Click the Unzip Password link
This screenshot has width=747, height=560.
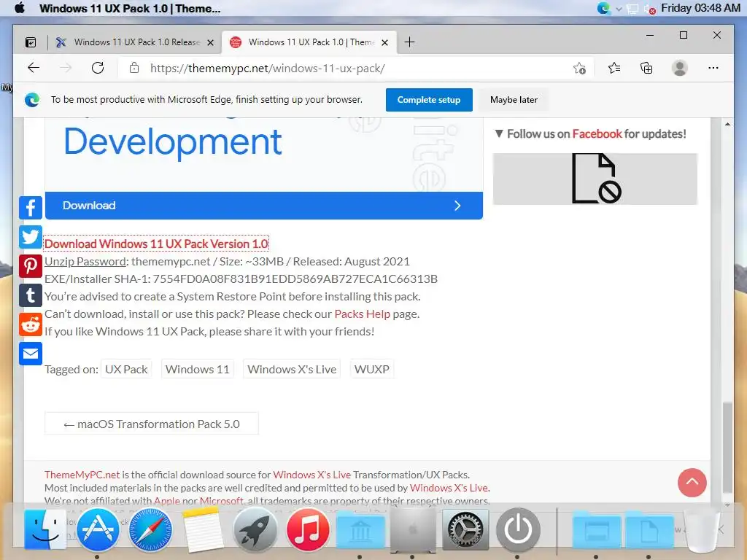85,262
